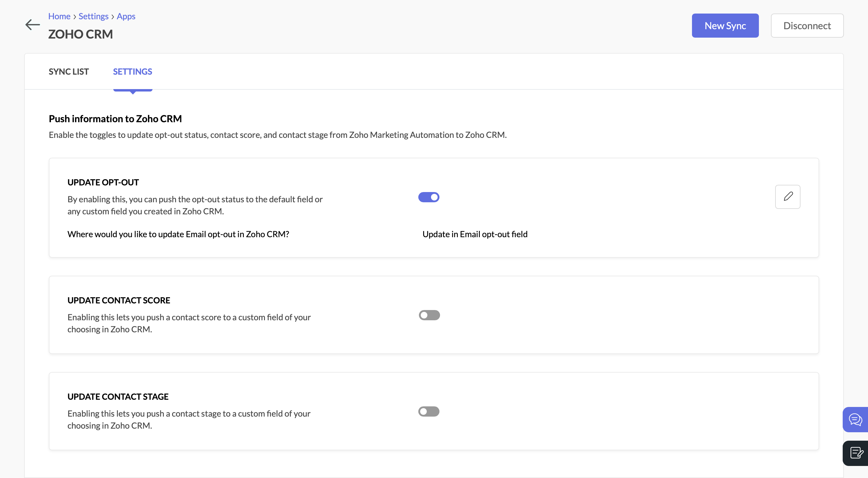Switch to the Sync List tab
This screenshot has width=868, height=478.
69,71
